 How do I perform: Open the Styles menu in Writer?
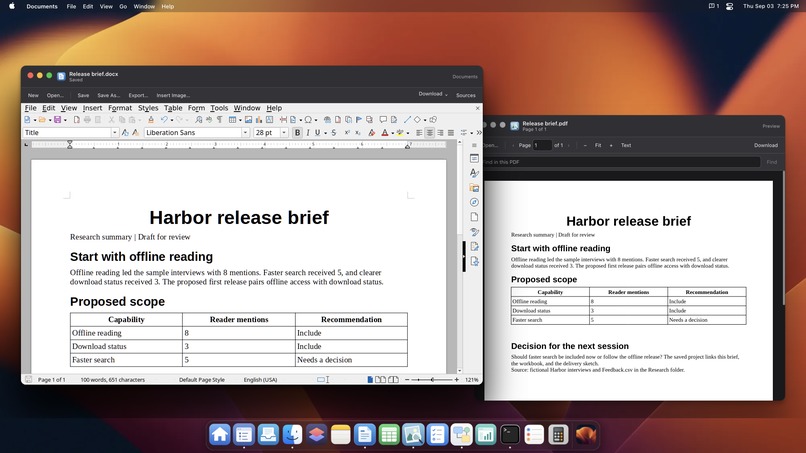[x=148, y=108]
